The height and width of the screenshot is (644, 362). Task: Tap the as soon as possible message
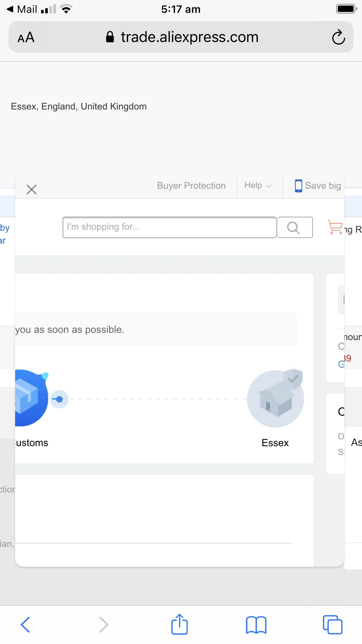click(70, 330)
